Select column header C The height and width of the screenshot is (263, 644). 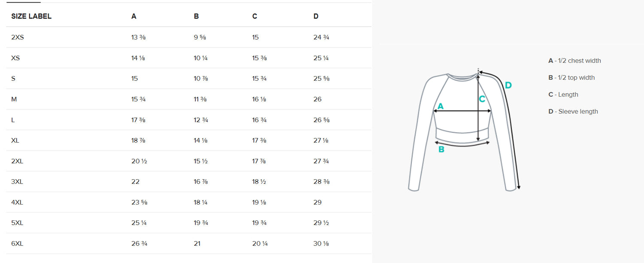pyautogui.click(x=255, y=16)
